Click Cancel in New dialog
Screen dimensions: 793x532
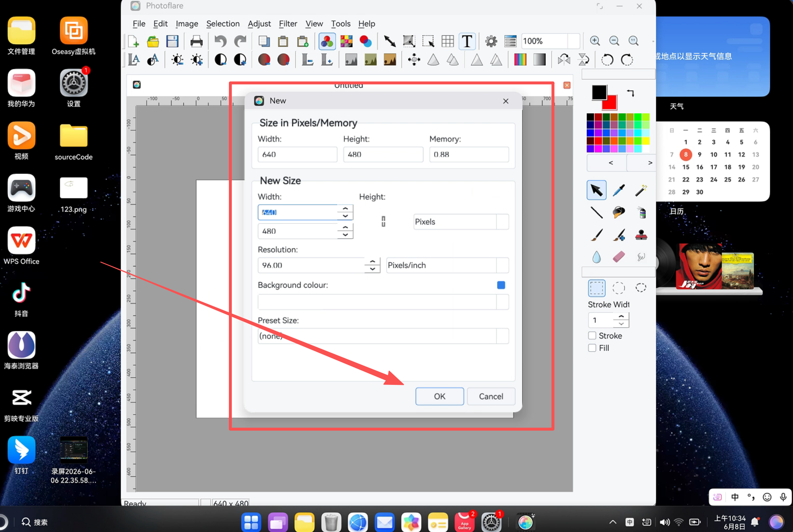tap(491, 396)
